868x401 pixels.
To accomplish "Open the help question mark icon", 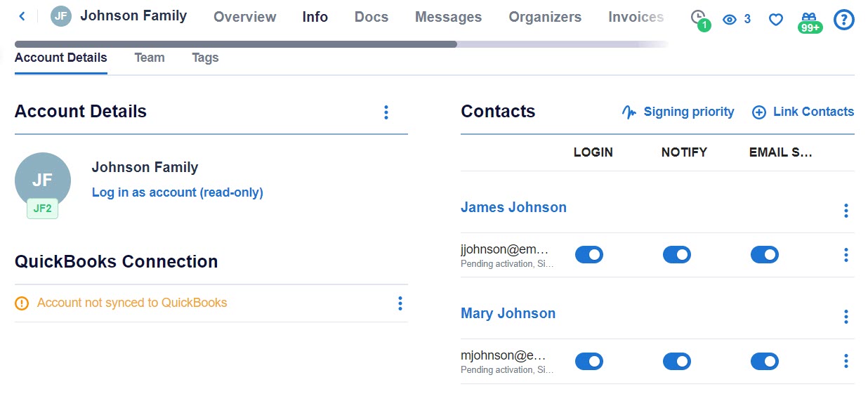I will (x=843, y=20).
